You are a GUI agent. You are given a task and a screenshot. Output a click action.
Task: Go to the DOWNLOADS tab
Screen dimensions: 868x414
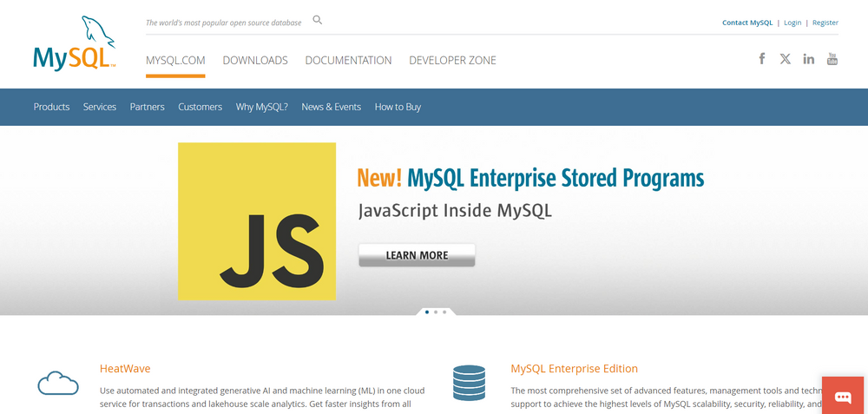pos(255,61)
